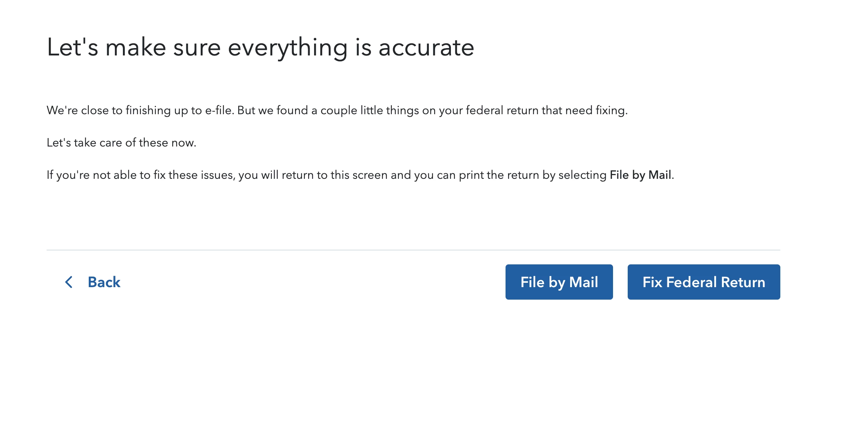Start fixing federal return issues

704,282
